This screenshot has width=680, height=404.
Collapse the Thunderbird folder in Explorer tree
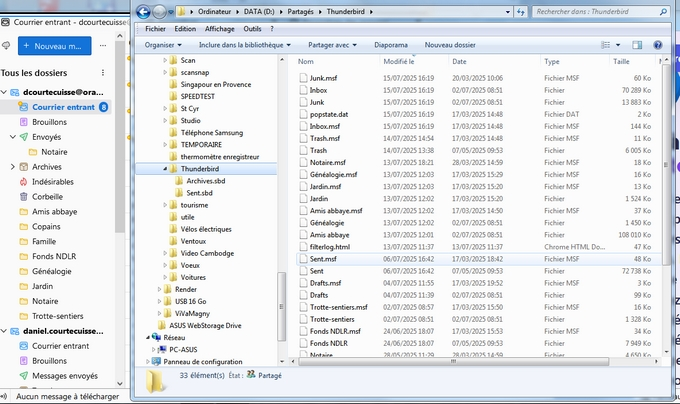coord(165,169)
